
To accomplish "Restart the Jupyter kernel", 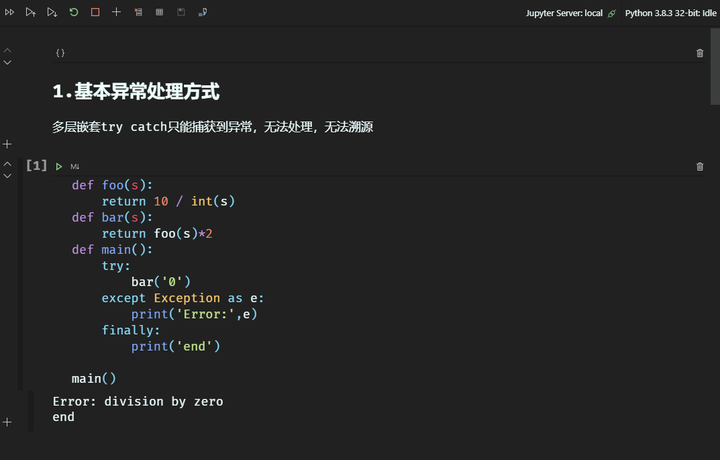I will point(74,12).
